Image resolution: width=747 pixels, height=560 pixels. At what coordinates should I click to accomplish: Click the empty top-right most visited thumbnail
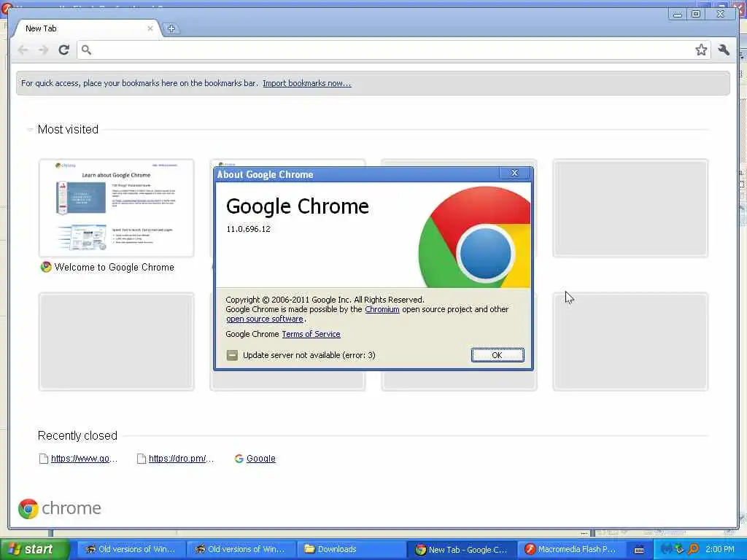[630, 208]
